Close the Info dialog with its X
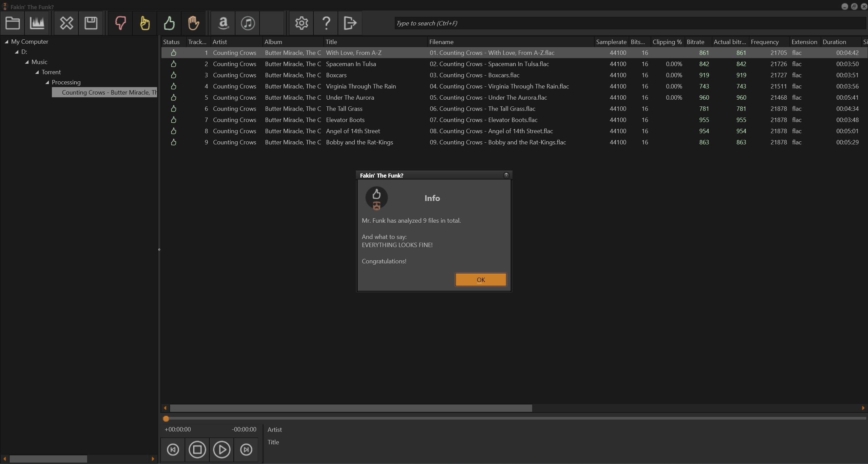The width and height of the screenshot is (868, 464). tap(506, 175)
